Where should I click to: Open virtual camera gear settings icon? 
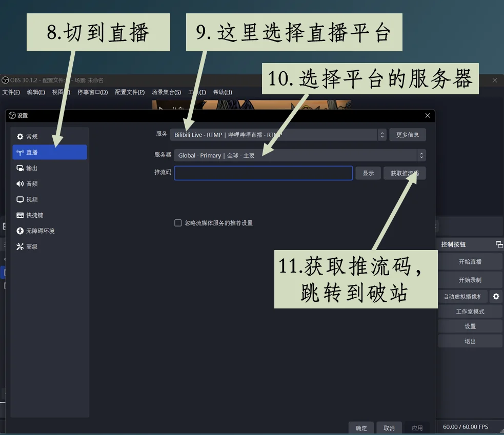[x=495, y=297]
